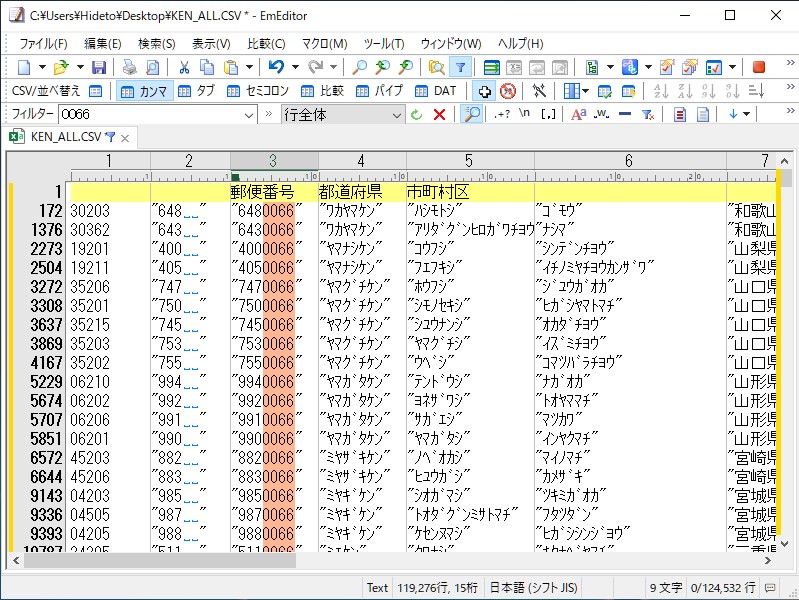Viewport: 799px width, 600px height.
Task: Toggle the [,] embedded CSV filter option
Action: click(x=548, y=115)
